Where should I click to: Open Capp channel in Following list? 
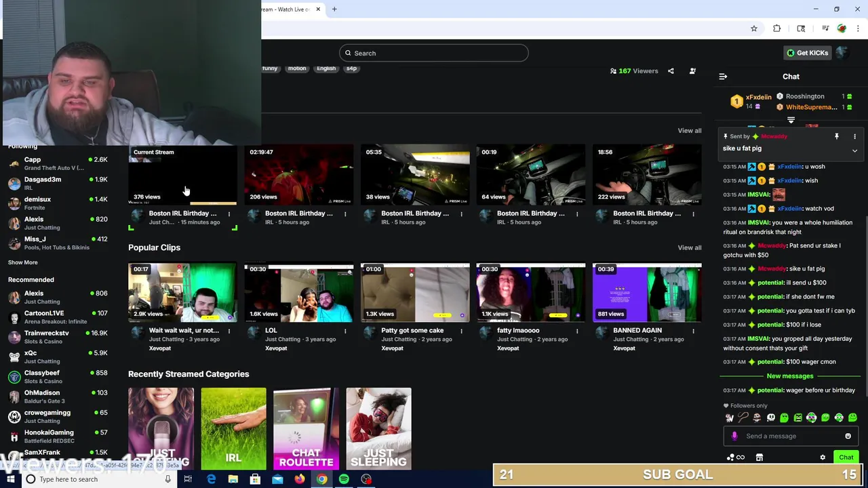[x=58, y=163]
